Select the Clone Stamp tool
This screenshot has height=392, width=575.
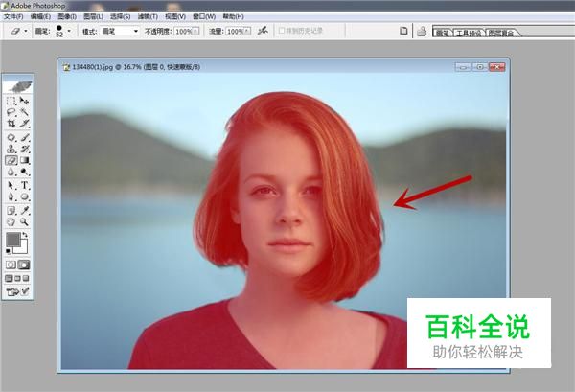pyautogui.click(x=11, y=149)
